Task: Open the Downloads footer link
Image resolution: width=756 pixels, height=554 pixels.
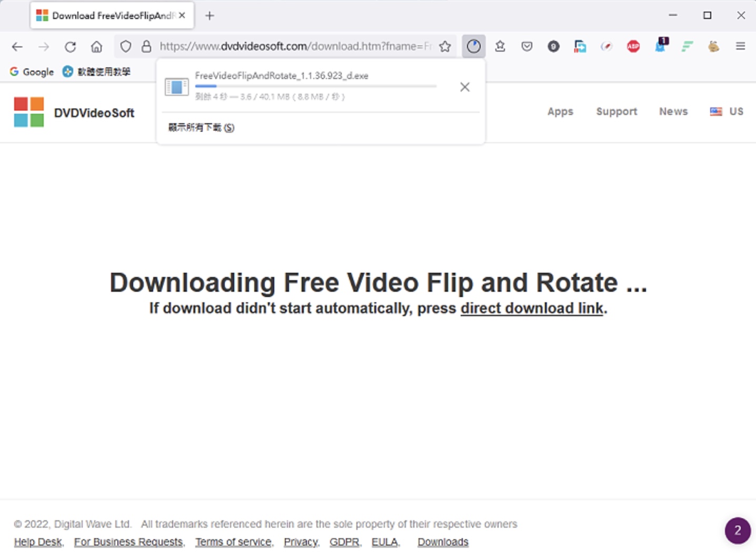Action: (x=443, y=542)
